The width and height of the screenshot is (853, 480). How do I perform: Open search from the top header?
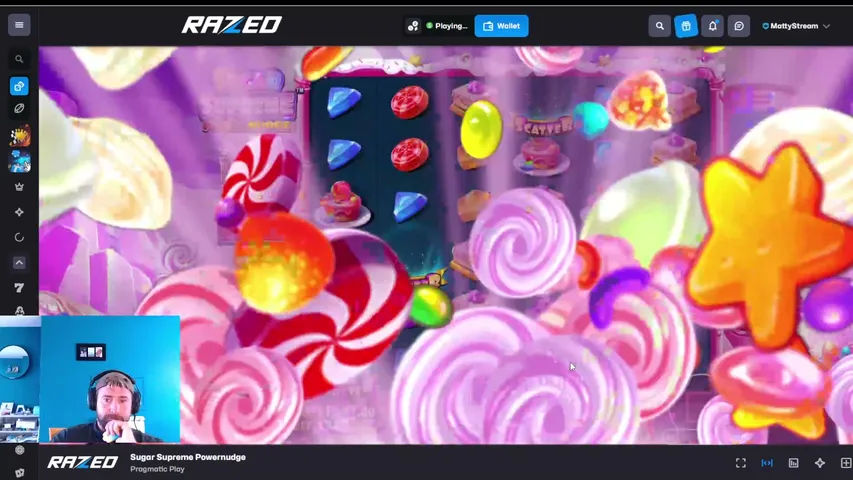tap(659, 26)
